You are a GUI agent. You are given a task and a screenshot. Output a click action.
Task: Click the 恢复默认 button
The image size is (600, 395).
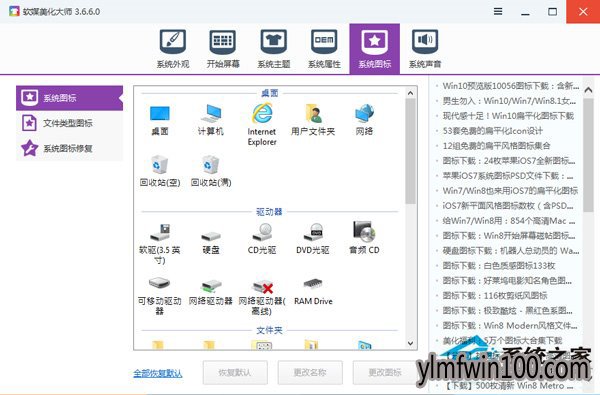235,372
